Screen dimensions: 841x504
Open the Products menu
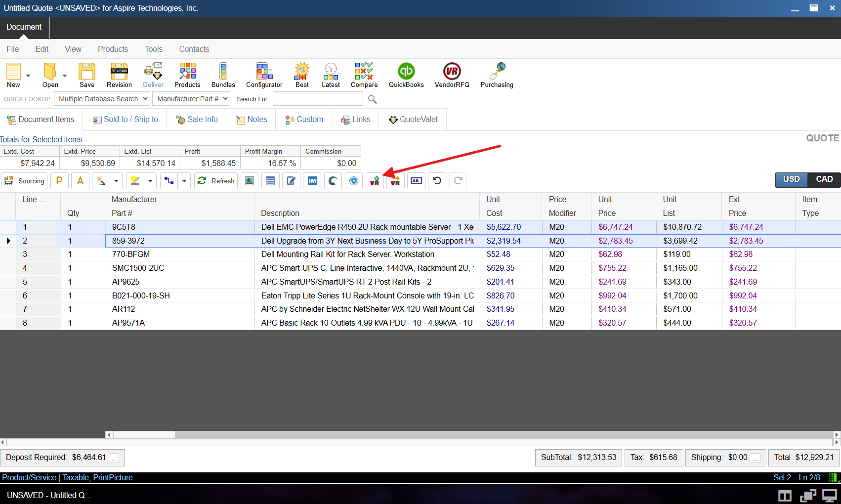point(113,49)
